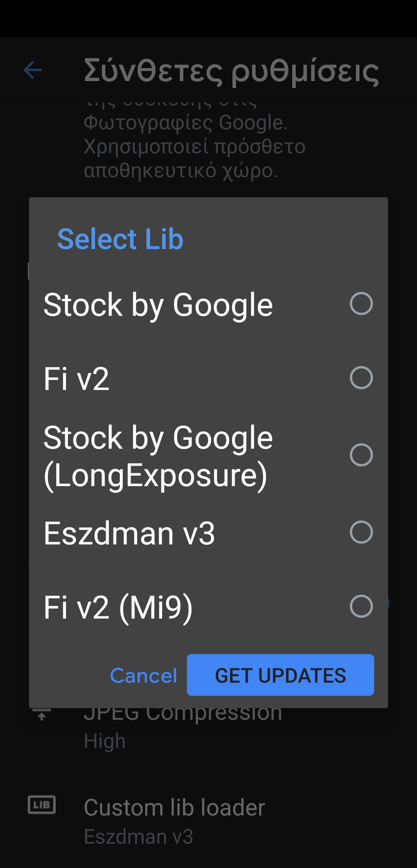Click the LIB icon beside Custom lib loader
The width and height of the screenshot is (417, 868).
coord(42,805)
